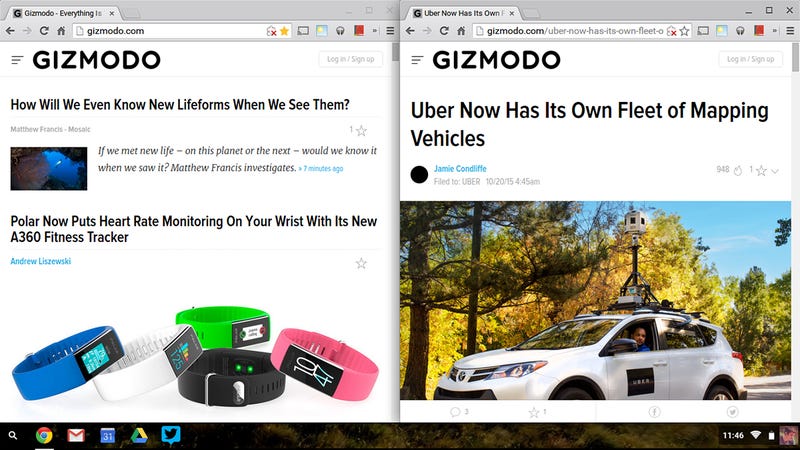Go to home page in left window

[61, 31]
